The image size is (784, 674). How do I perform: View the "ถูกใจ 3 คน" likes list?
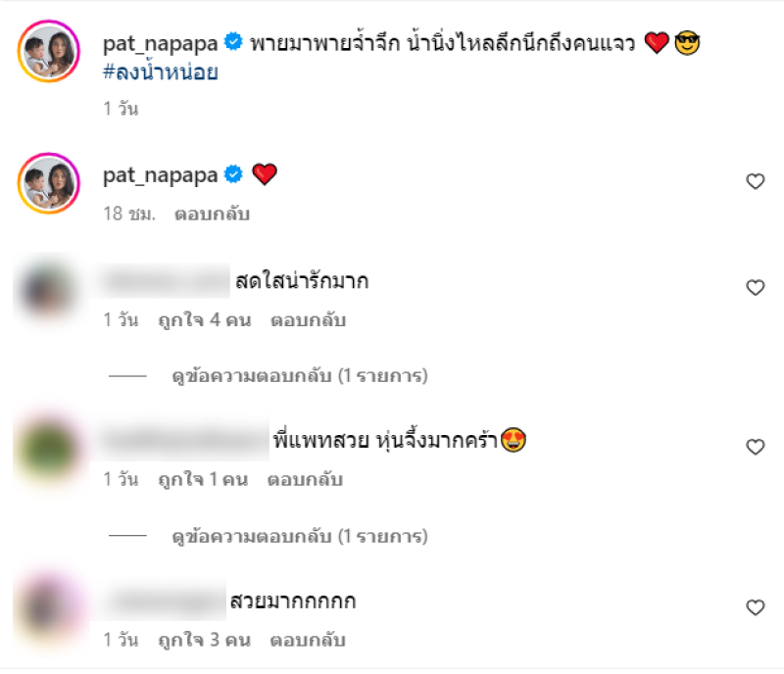[x=205, y=640]
